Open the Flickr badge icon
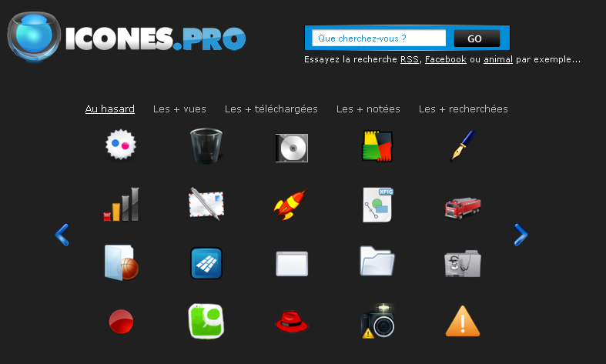This screenshot has width=606, height=364. (x=121, y=145)
